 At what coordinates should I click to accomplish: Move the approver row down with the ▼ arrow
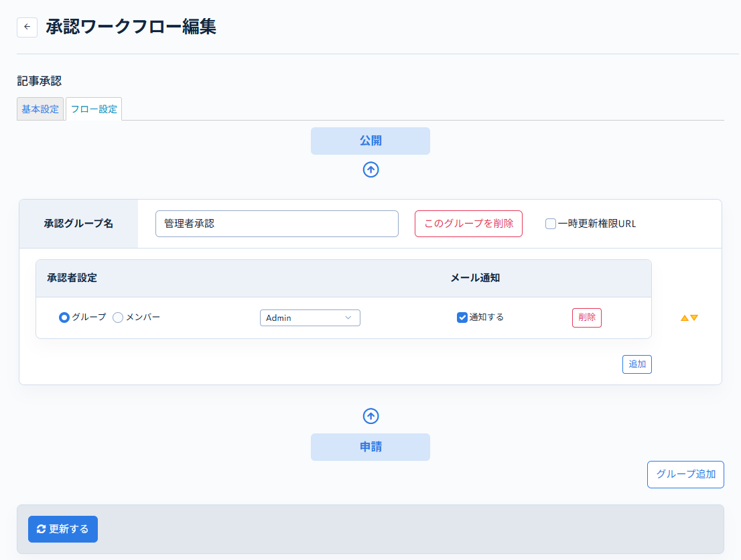[x=693, y=318]
